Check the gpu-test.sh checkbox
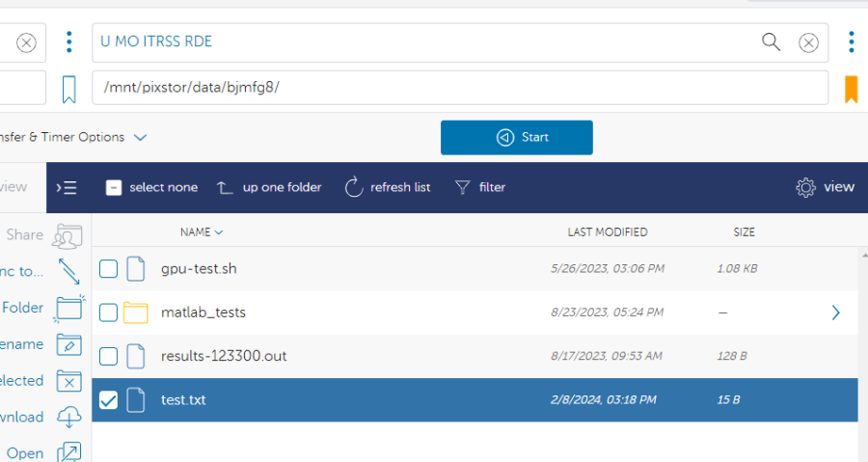 pyautogui.click(x=109, y=268)
